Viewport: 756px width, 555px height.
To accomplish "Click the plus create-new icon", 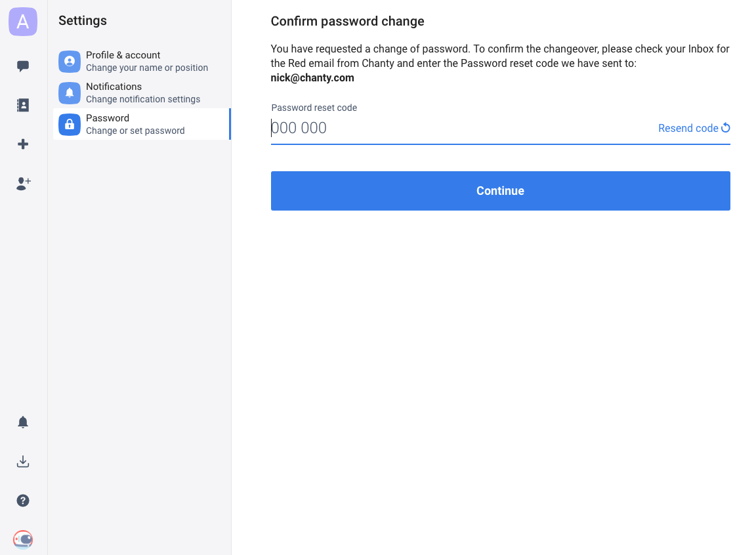I will click(x=23, y=144).
